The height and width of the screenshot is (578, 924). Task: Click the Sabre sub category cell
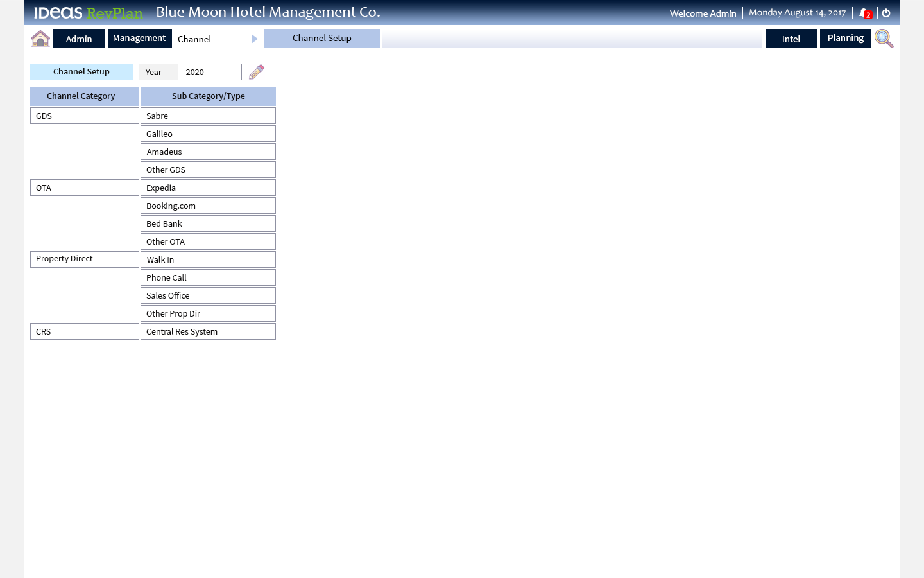coord(208,116)
